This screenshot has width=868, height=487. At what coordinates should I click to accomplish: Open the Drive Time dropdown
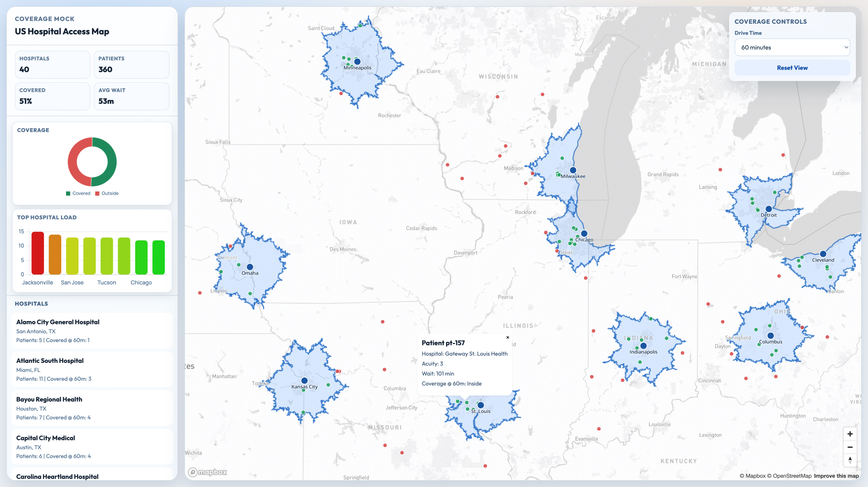pos(792,47)
